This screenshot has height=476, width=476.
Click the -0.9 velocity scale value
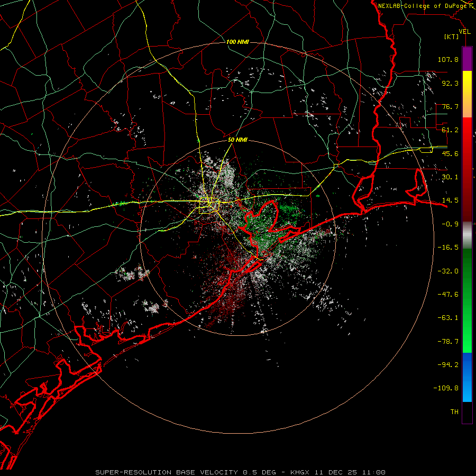(450, 224)
